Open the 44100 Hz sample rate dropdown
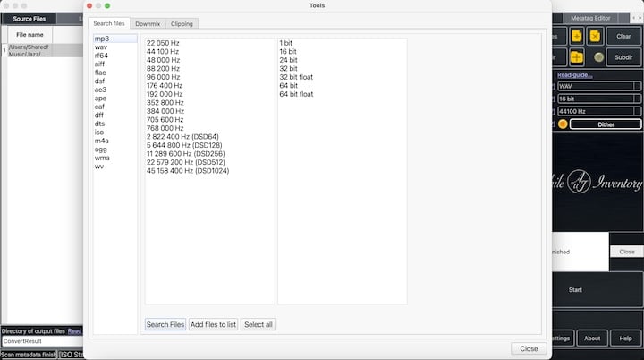Screen dimensions: 644x360 click(598, 112)
